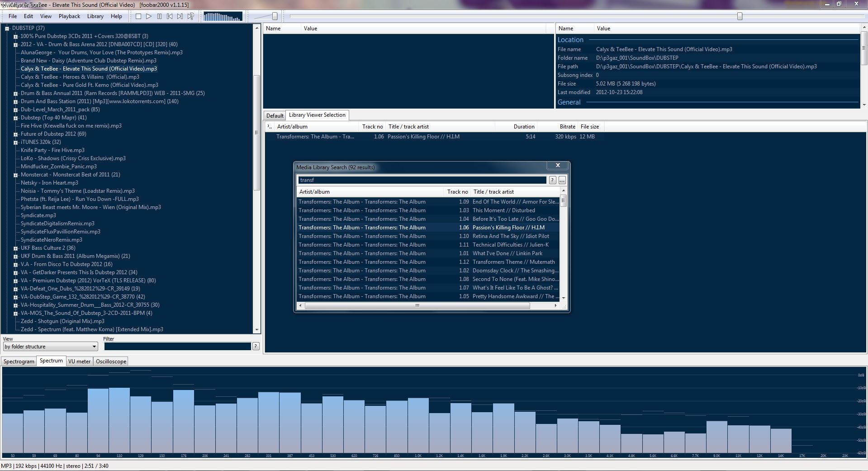Play a random track
Image resolution: width=868 pixels, height=471 pixels.
coord(190,16)
